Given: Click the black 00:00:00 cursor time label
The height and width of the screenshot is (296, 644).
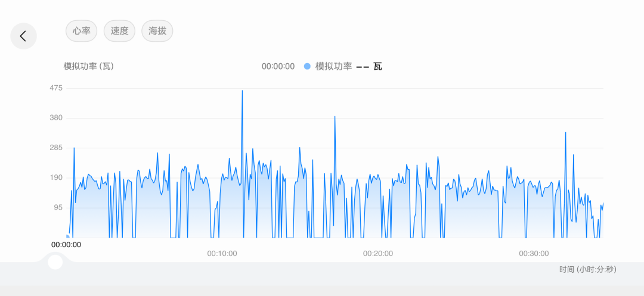Looking at the screenshot, I should point(66,244).
